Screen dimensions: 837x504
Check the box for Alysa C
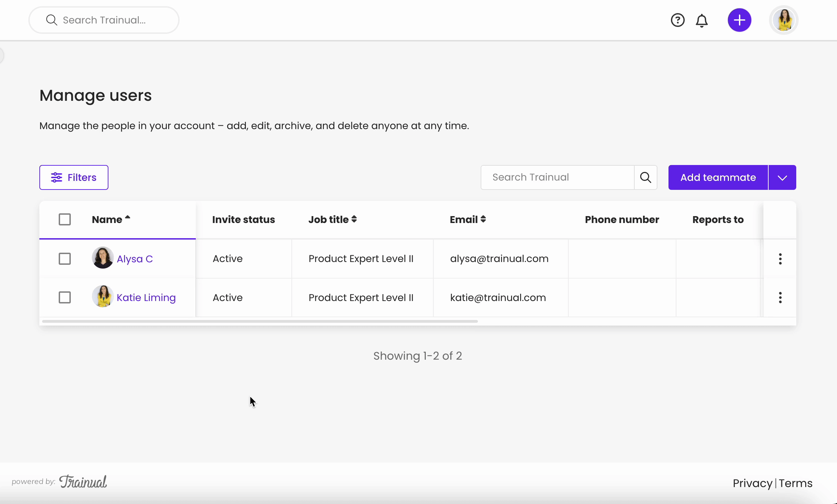point(65,259)
